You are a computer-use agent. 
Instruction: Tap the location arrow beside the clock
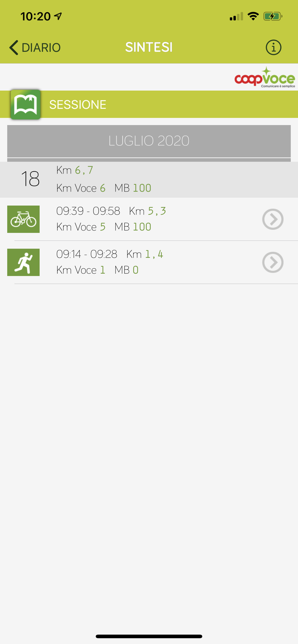[58, 16]
